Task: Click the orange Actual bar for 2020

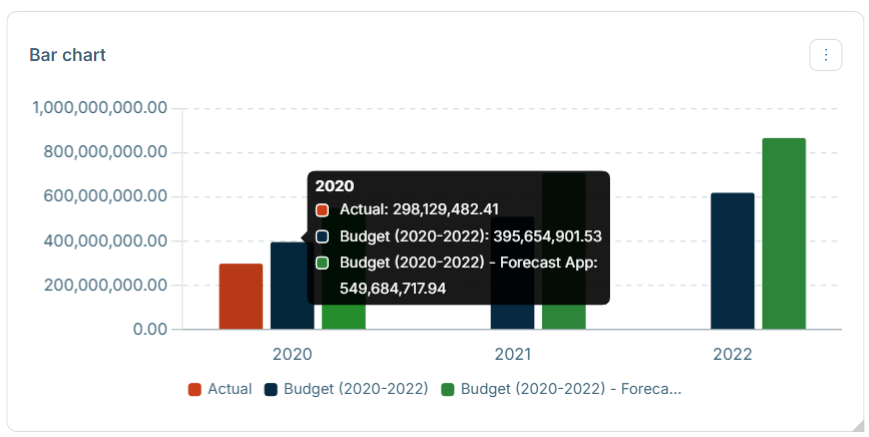Action: 241,297
